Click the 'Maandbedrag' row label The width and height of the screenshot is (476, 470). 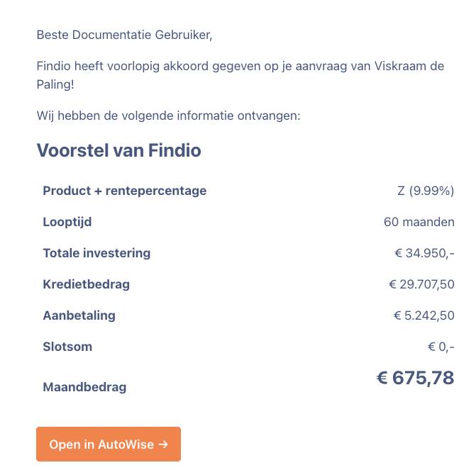point(84,387)
